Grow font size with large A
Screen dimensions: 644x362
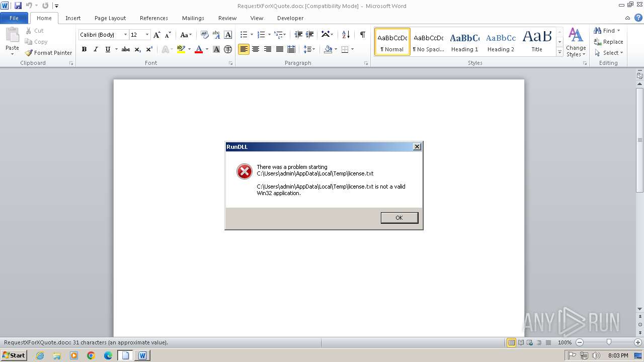click(157, 35)
